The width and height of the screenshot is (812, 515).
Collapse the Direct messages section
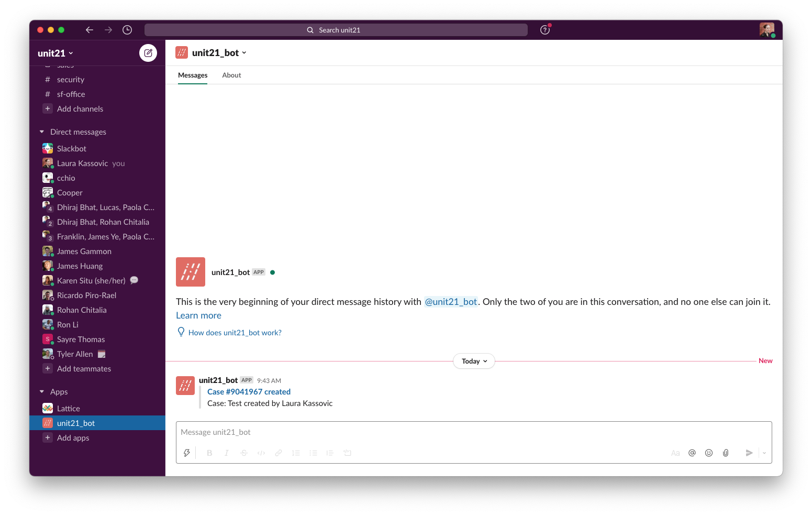[42, 132]
